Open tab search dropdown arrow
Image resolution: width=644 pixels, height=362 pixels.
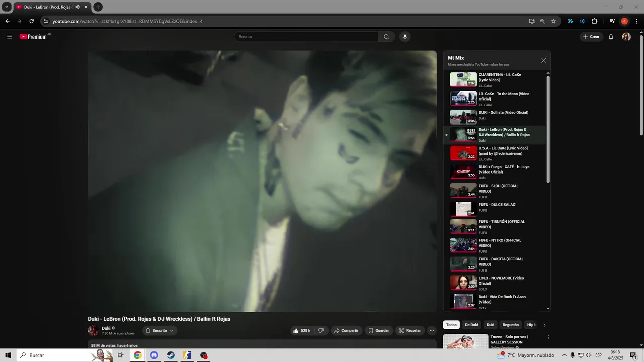click(7, 7)
